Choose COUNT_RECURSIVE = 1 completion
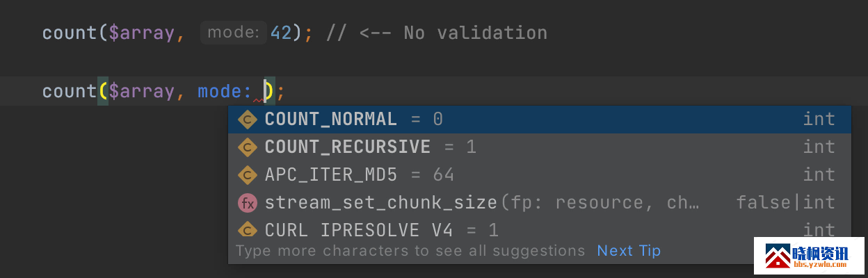868x278 pixels. pyautogui.click(x=540, y=147)
